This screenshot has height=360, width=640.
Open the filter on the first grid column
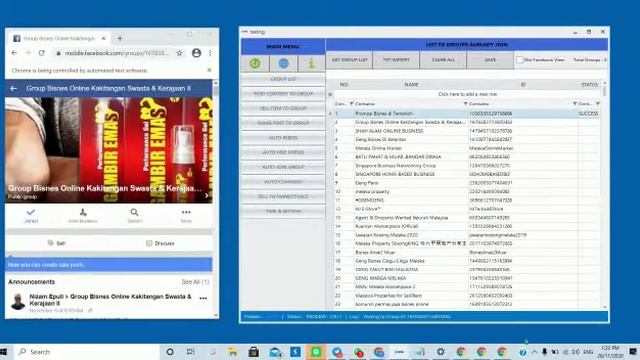[351, 104]
